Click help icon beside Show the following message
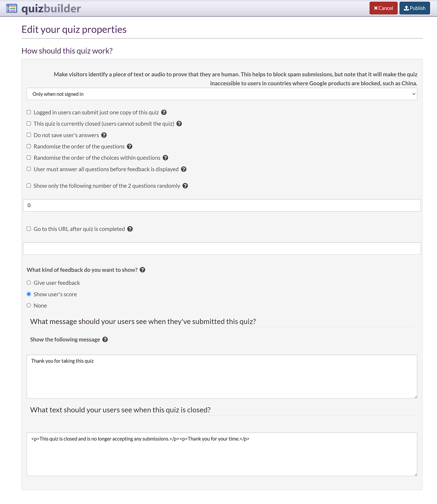The width and height of the screenshot is (437, 504). tap(105, 340)
